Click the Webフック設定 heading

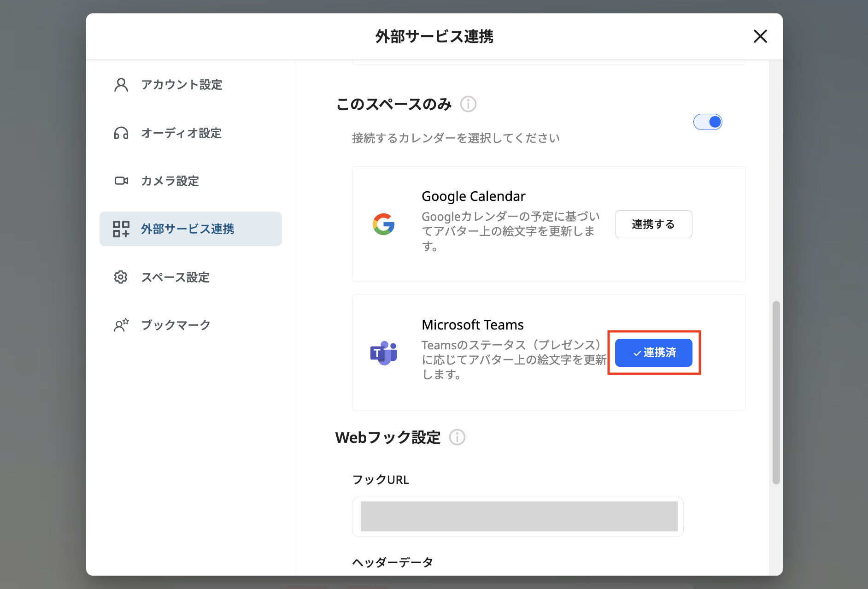(388, 437)
